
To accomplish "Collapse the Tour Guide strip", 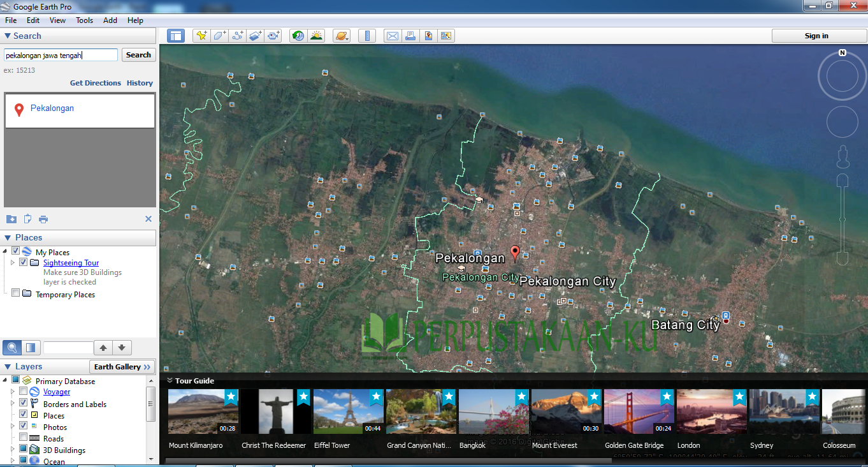I will (x=170, y=381).
